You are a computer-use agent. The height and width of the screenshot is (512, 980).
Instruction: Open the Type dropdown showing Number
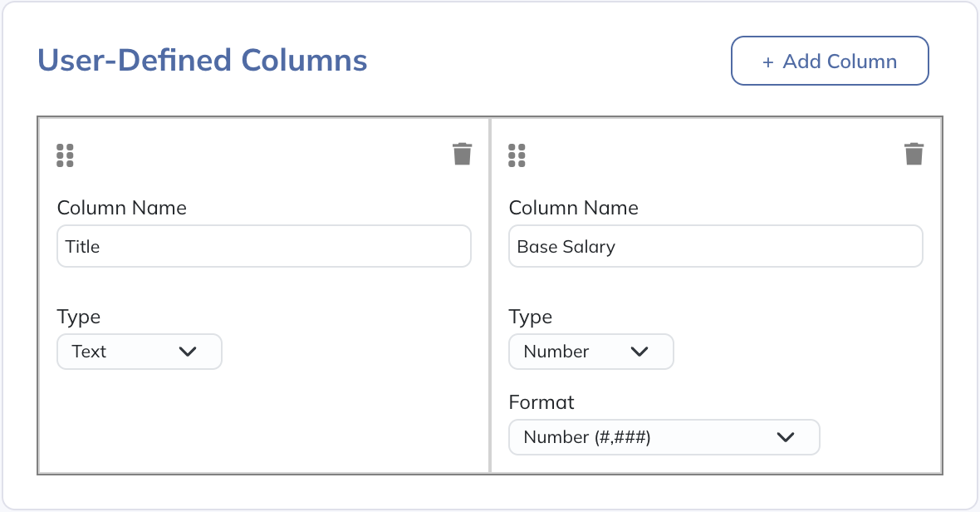590,352
